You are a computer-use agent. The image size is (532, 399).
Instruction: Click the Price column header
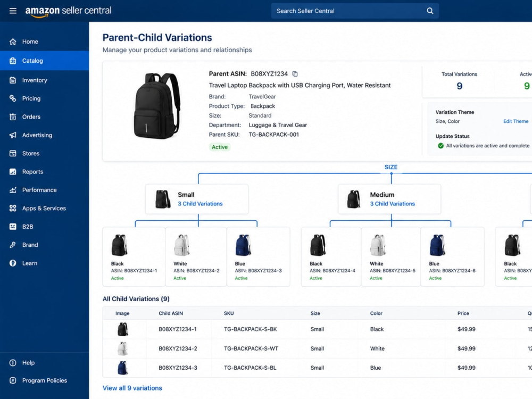[463, 313]
